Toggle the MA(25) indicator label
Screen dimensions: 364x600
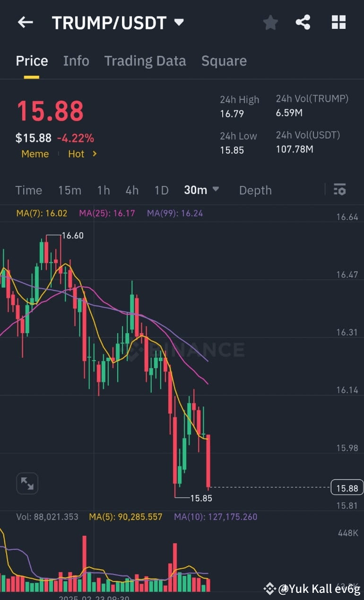[x=107, y=213]
